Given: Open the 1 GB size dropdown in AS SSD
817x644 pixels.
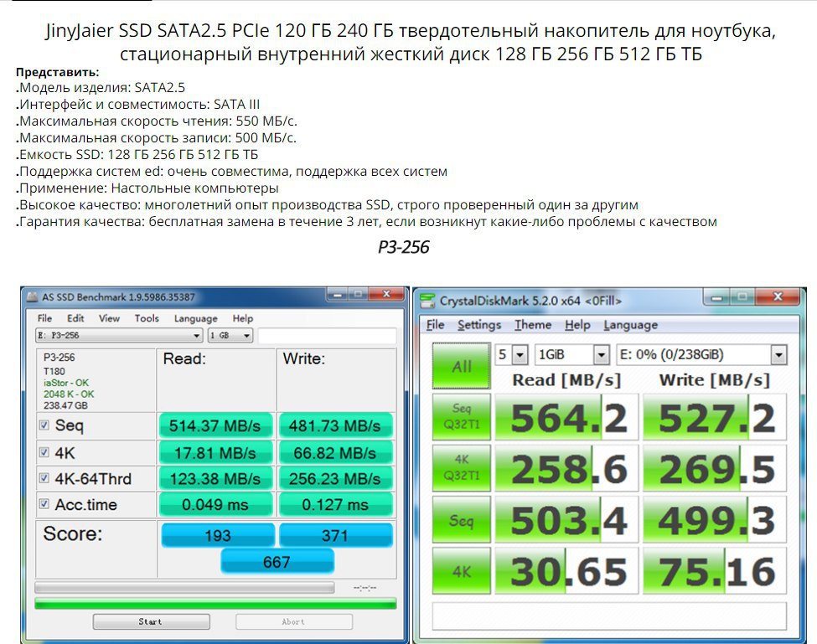Looking at the screenshot, I should [230, 335].
